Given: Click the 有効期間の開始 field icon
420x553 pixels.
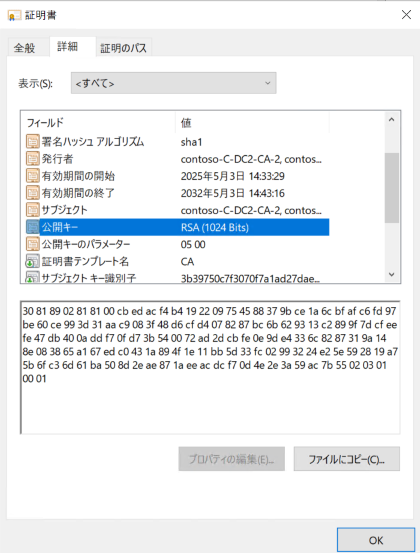Looking at the screenshot, I should tap(32, 176).
